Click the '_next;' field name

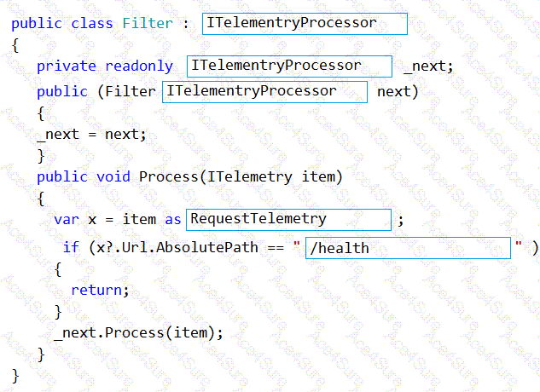click(428, 66)
